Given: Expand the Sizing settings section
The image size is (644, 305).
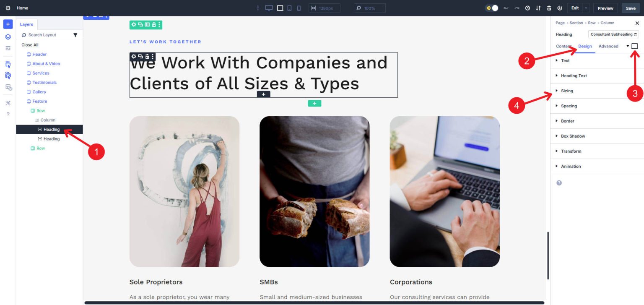Looking at the screenshot, I should coord(567,91).
